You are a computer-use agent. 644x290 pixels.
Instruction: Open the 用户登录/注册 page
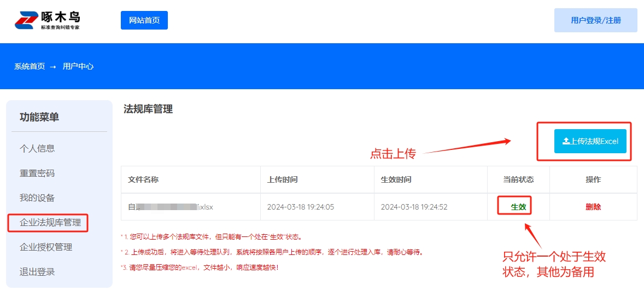click(595, 20)
